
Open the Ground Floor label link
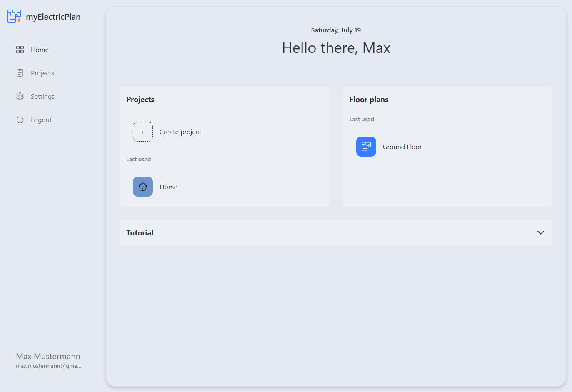pyautogui.click(x=402, y=147)
